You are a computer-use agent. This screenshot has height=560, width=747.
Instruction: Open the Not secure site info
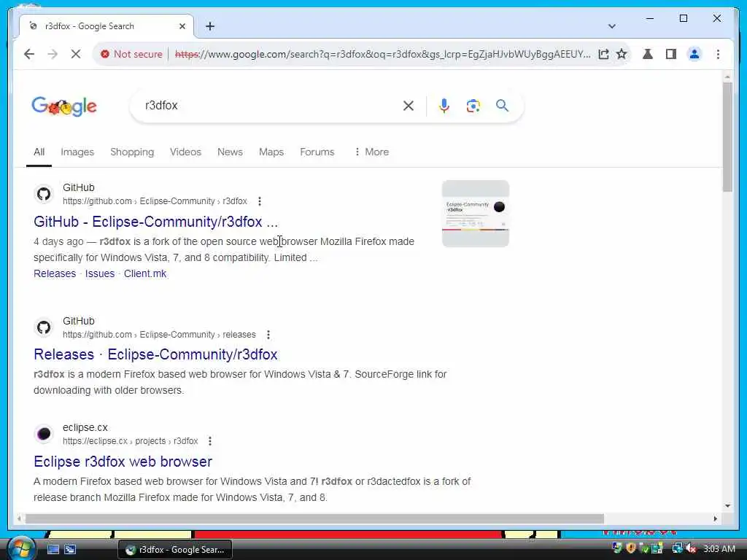tap(131, 54)
